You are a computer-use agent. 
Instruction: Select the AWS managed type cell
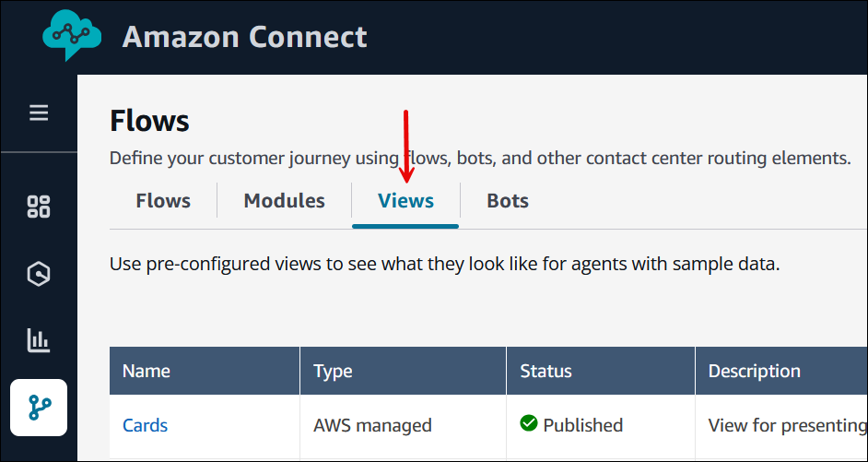pos(372,425)
